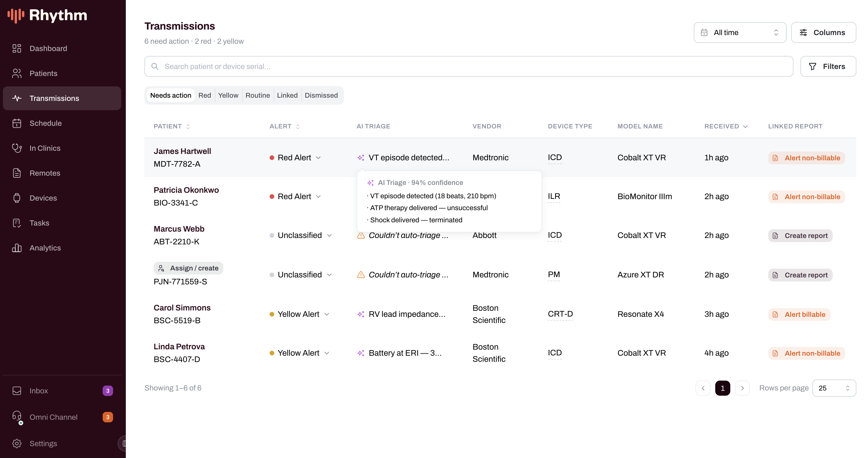Click the Rhythm logo

(47, 15)
